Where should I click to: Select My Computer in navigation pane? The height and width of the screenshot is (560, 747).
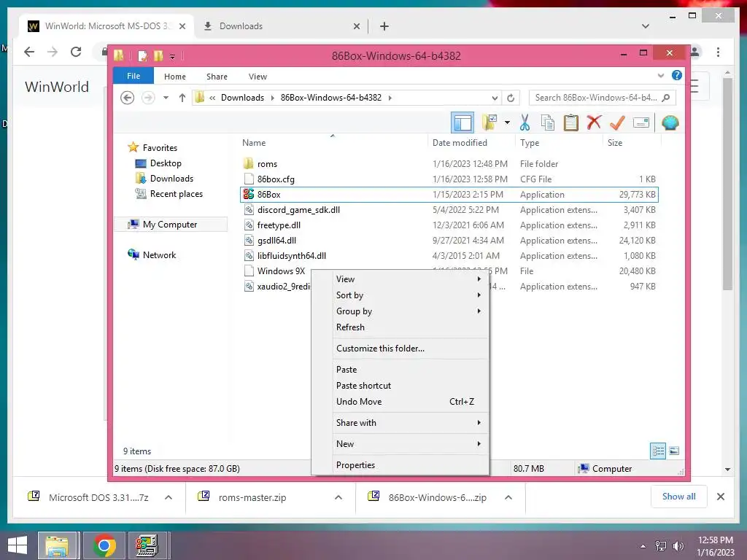point(169,225)
